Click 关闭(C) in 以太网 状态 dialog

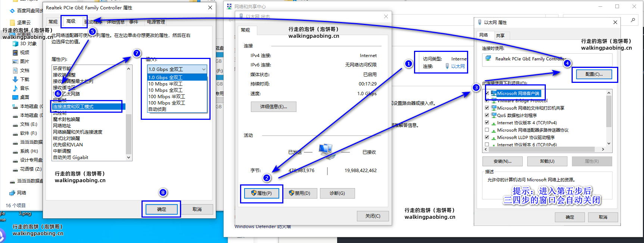click(373, 216)
